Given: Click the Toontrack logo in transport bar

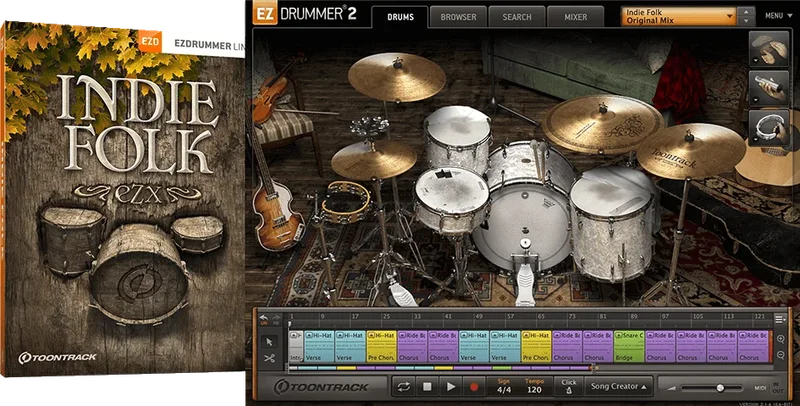Looking at the screenshot, I should pos(321,387).
